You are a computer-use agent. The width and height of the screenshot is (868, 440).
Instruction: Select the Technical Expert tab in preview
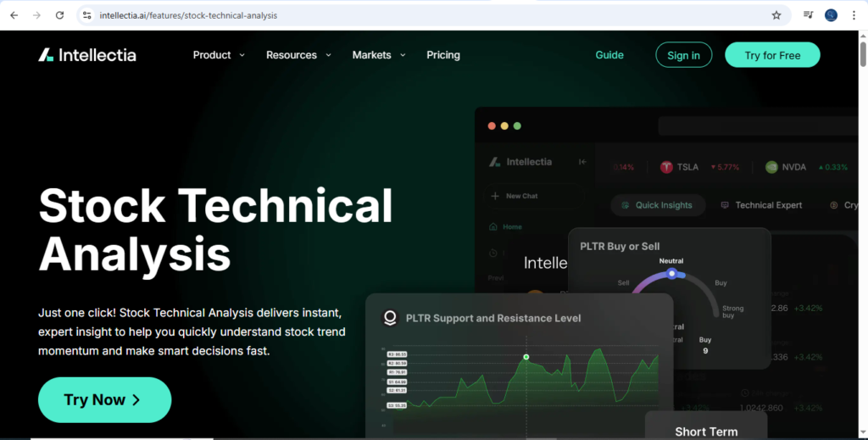click(761, 205)
